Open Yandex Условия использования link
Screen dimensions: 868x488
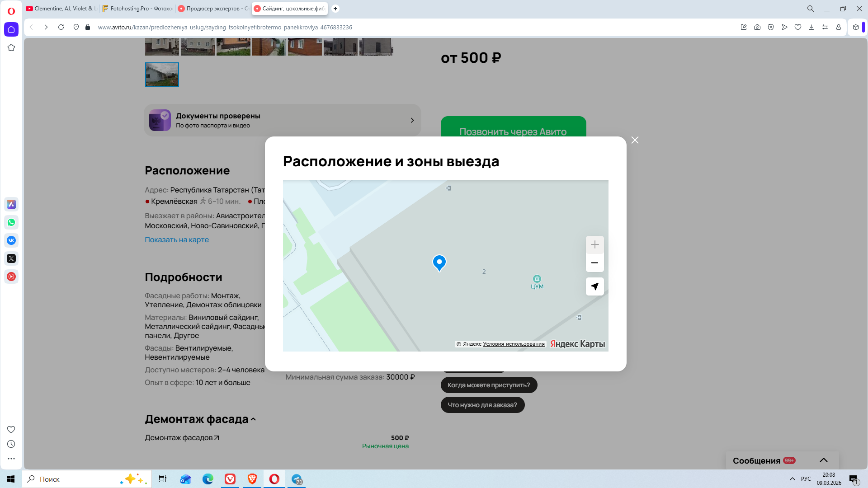tap(514, 344)
